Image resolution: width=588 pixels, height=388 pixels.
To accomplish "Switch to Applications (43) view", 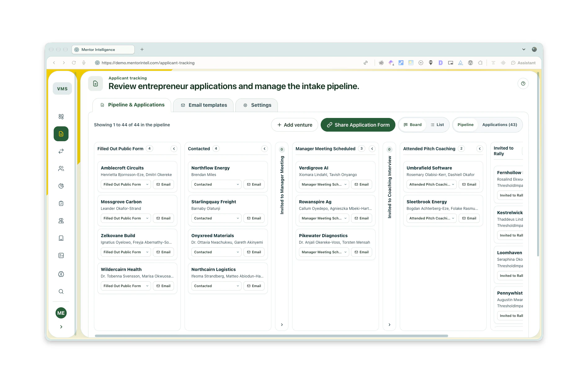I will coord(500,125).
